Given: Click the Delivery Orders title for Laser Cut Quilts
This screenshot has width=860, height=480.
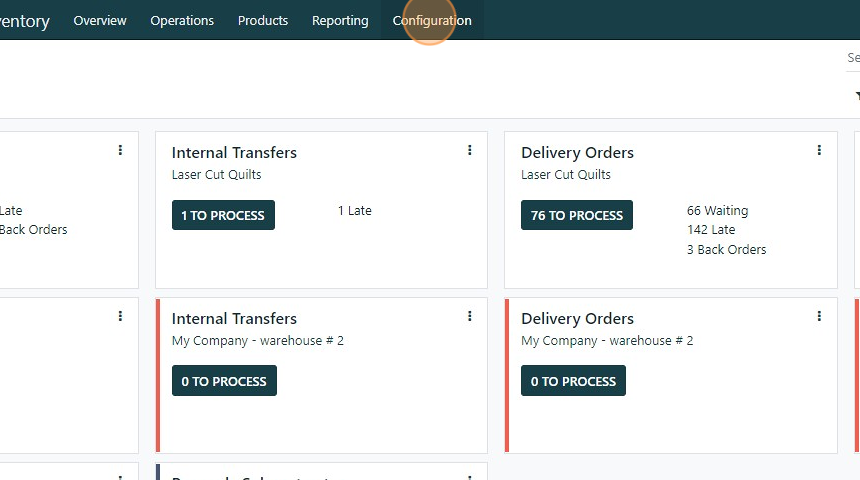Looking at the screenshot, I should (x=577, y=153).
